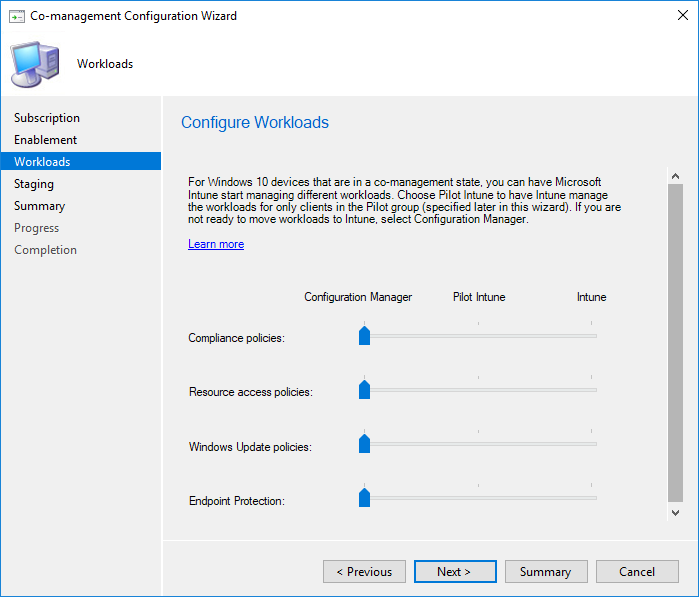The image size is (699, 597).
Task: Click the Windows Update policies label
Action: click(x=251, y=447)
